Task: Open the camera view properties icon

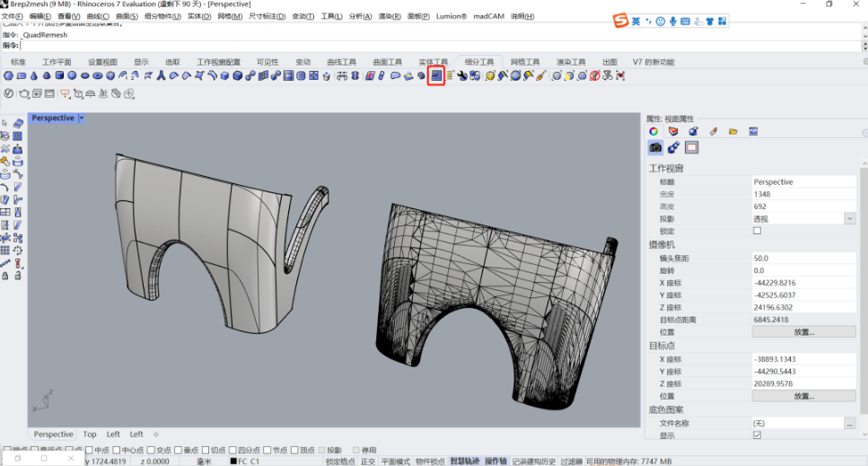Action: tap(655, 147)
